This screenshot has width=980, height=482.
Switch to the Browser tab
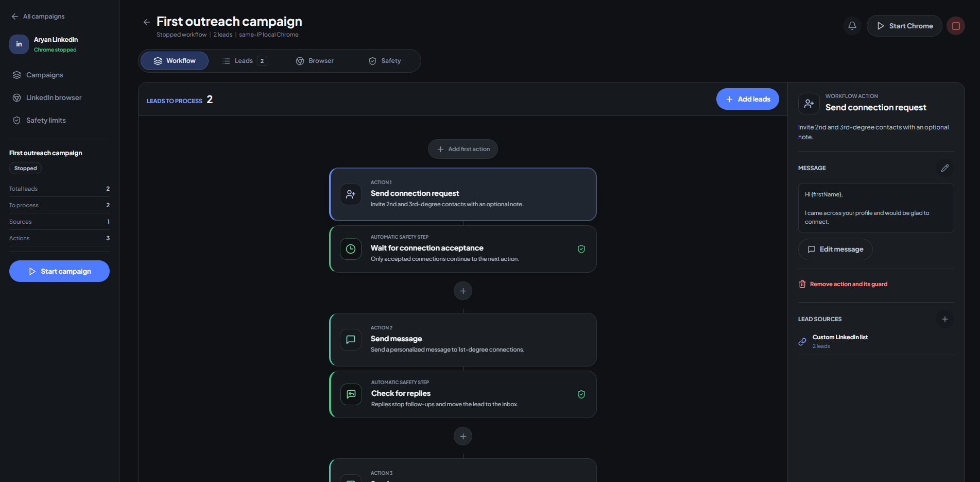pyautogui.click(x=315, y=61)
